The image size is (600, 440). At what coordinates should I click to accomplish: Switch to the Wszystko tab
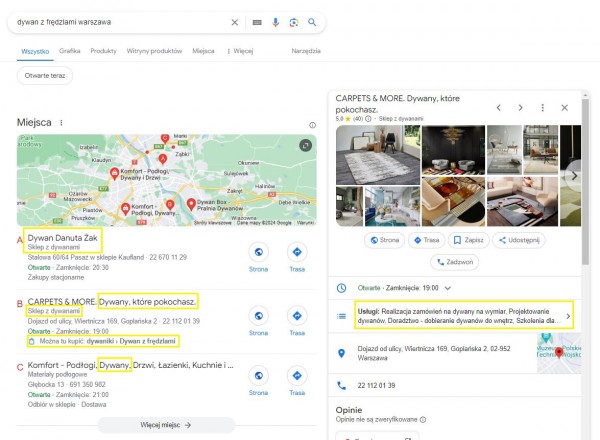35,51
